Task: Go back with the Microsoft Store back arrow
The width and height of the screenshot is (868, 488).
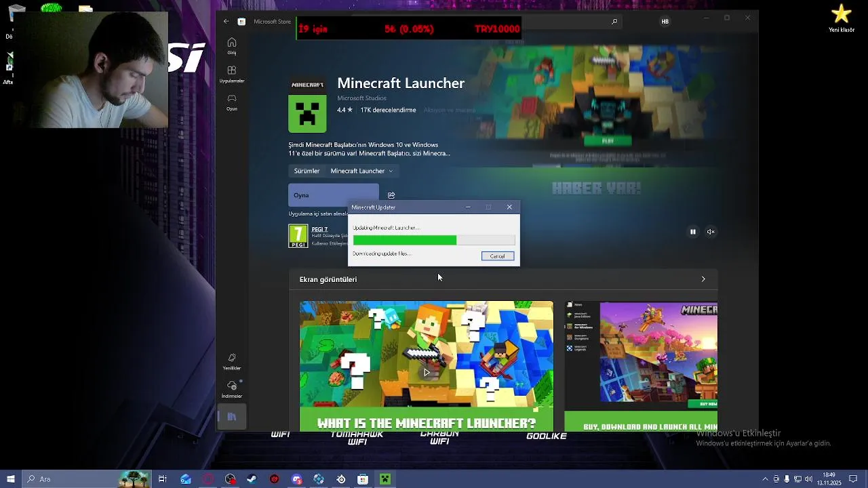Action: coord(226,22)
